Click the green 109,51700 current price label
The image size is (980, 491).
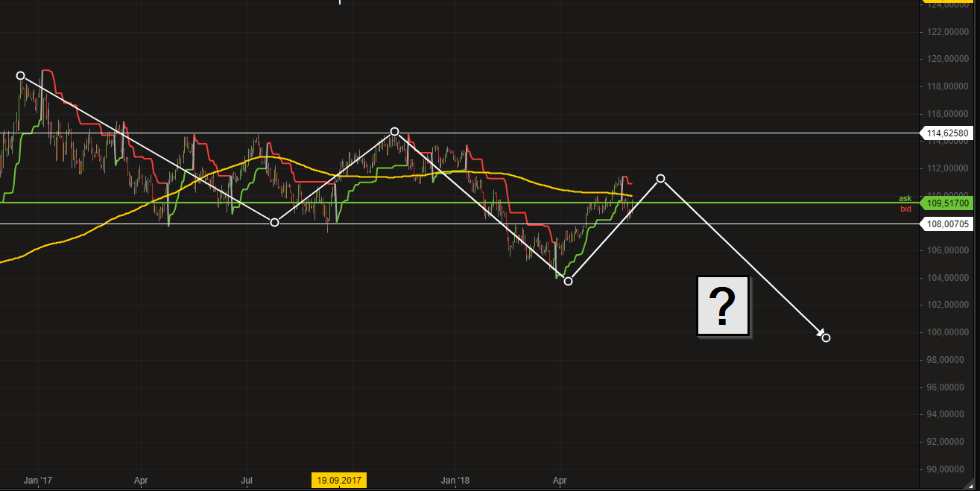(x=947, y=203)
